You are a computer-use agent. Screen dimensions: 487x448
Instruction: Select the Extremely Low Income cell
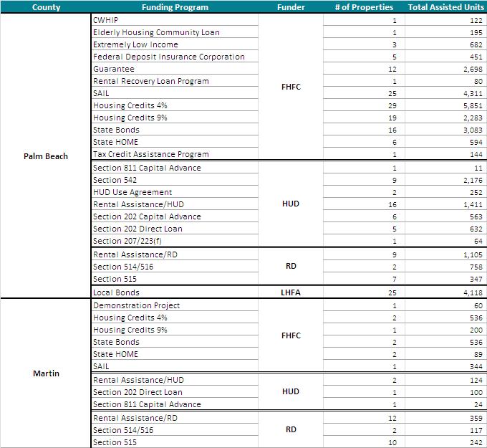tap(175, 44)
